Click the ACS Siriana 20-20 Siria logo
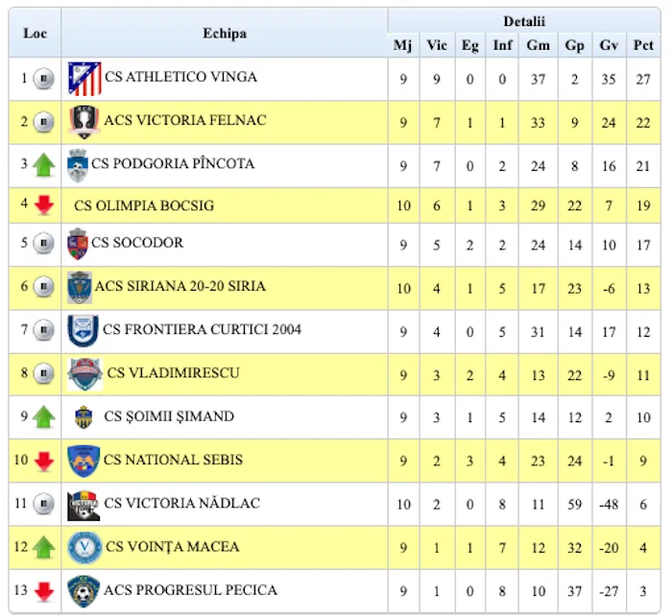The height and width of the screenshot is (616, 672). click(80, 287)
